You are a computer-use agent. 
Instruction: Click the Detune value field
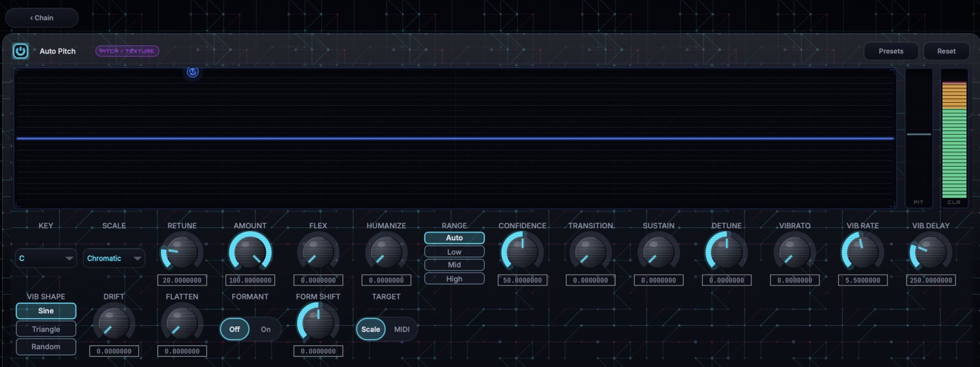pos(726,280)
